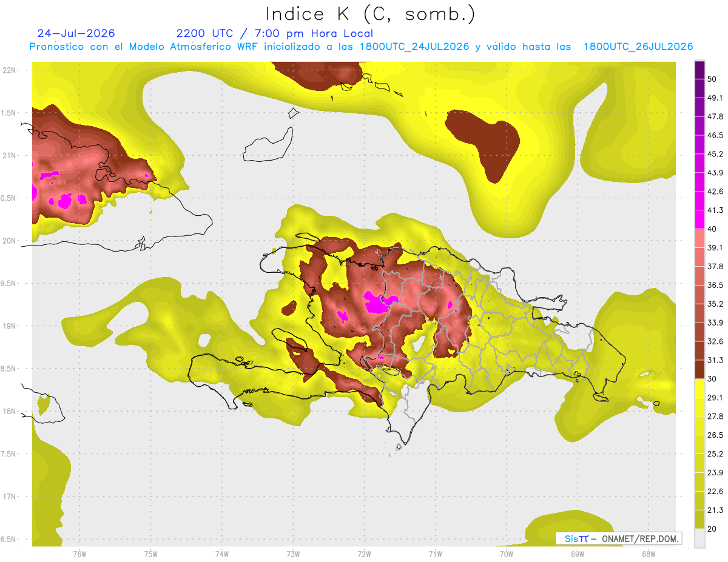Click legend value '37.8'
This screenshot has height=562, width=728.
pos(714,266)
